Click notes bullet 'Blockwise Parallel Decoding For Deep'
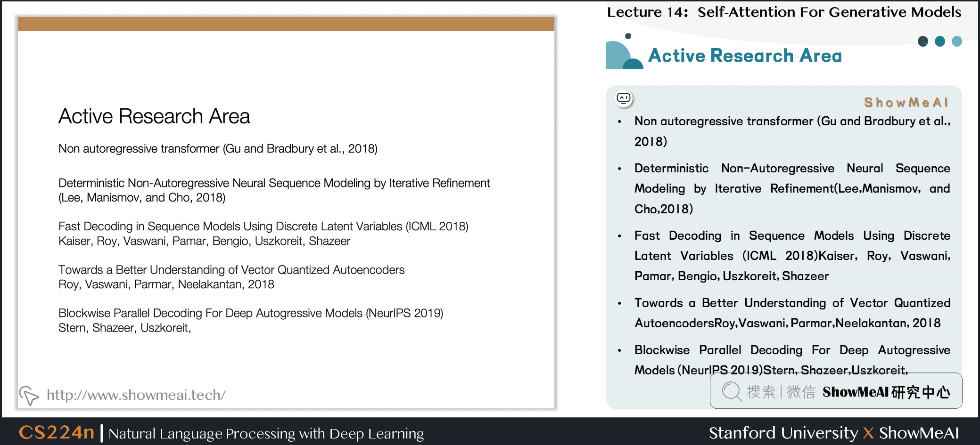980x445 pixels. tap(792, 360)
